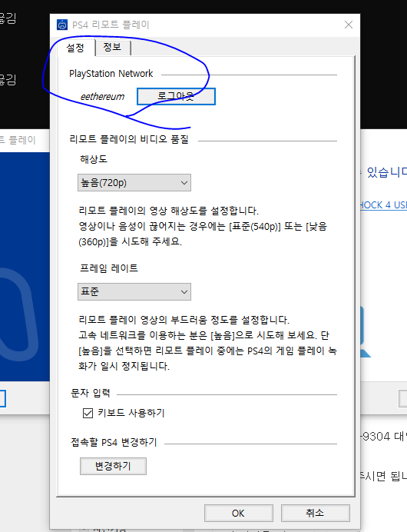Image resolution: width=407 pixels, height=532 pixels.
Task: Click the 접속할 PS4 변경하기 label
Action: 114,442
